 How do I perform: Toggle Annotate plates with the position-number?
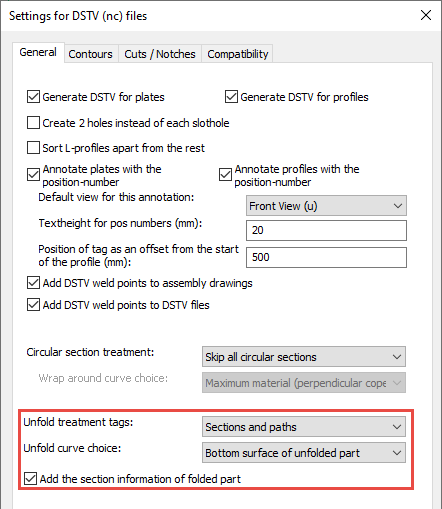(33, 175)
